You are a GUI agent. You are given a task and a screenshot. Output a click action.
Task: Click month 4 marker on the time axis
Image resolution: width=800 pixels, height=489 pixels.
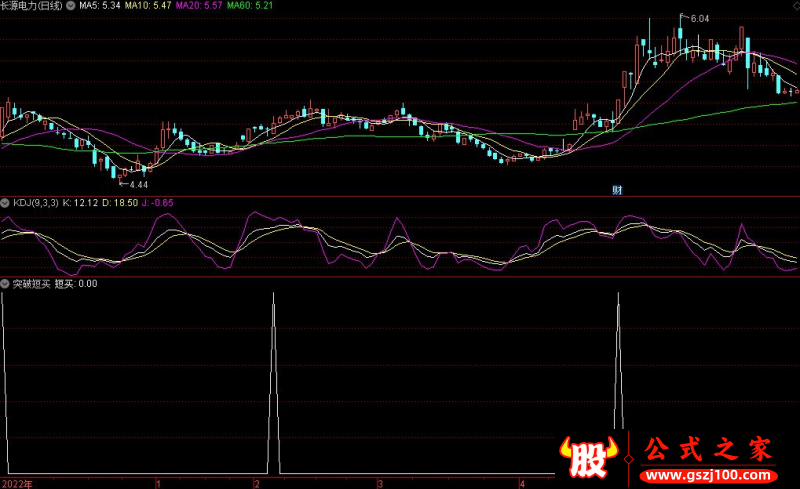tap(522, 483)
